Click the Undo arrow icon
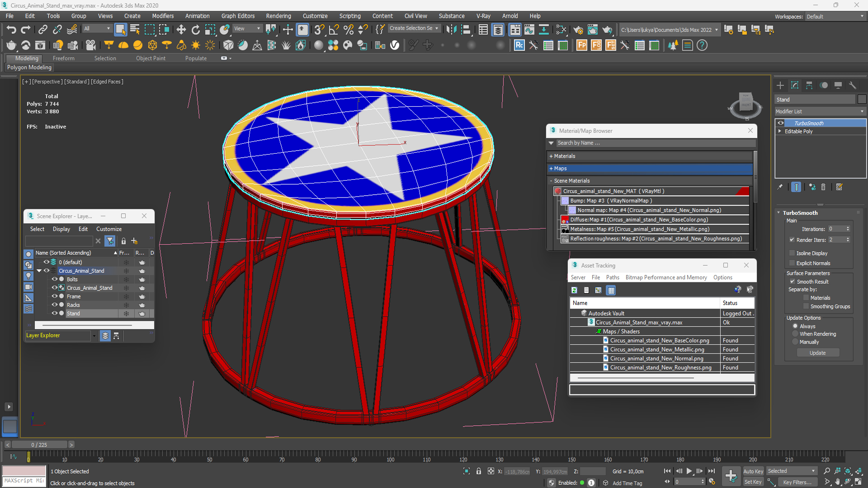Screen dimensions: 868x488 pyautogui.click(x=11, y=30)
